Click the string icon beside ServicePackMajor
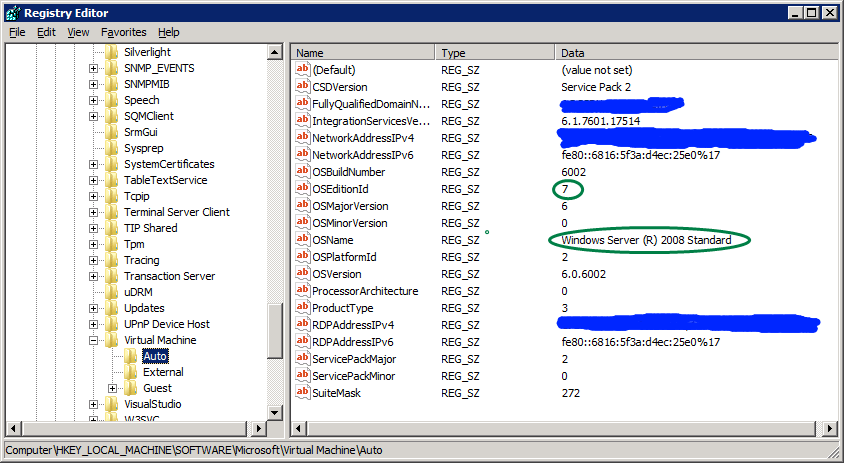844x463 pixels. click(303, 359)
